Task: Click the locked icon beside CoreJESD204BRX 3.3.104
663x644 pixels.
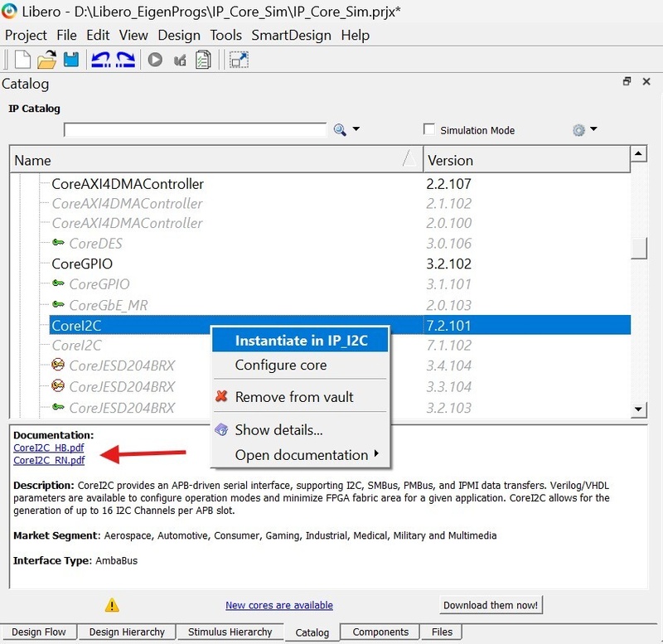Action: point(58,385)
